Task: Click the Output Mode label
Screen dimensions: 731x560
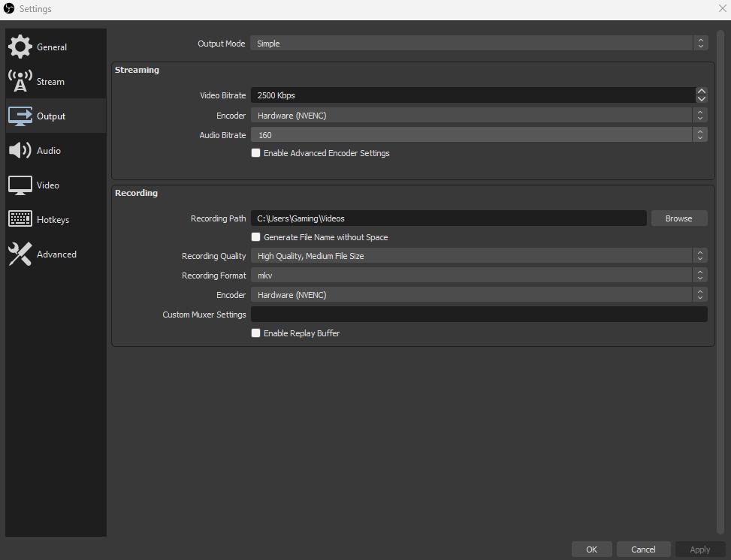Action: tap(222, 44)
